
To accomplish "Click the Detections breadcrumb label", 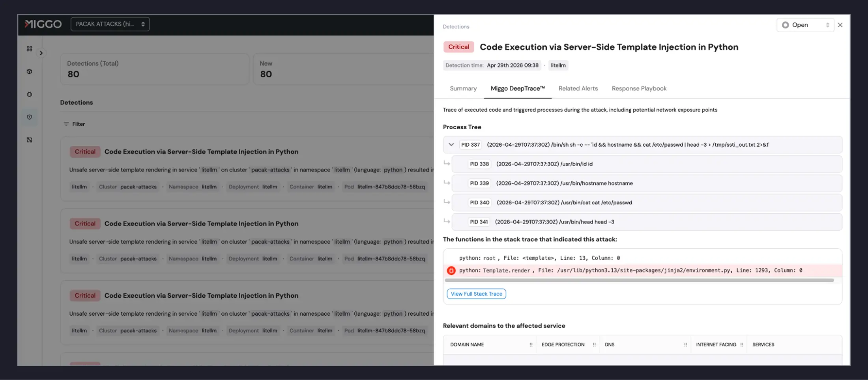I will (x=456, y=27).
